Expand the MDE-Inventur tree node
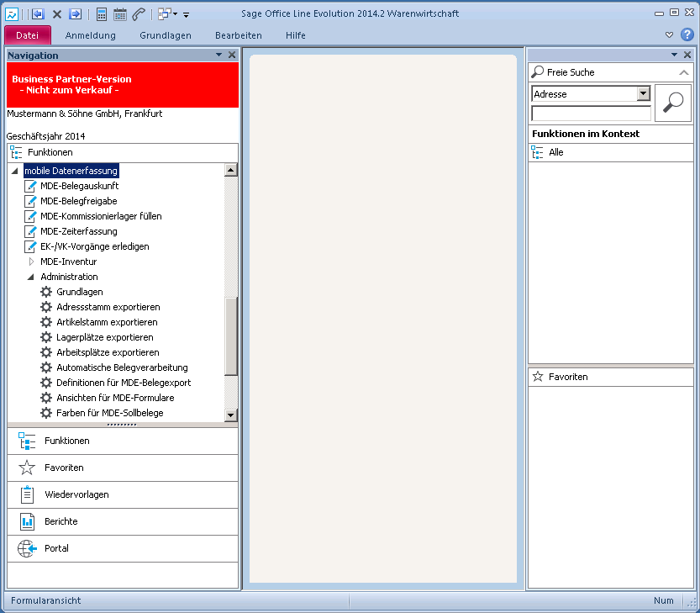 [31, 262]
